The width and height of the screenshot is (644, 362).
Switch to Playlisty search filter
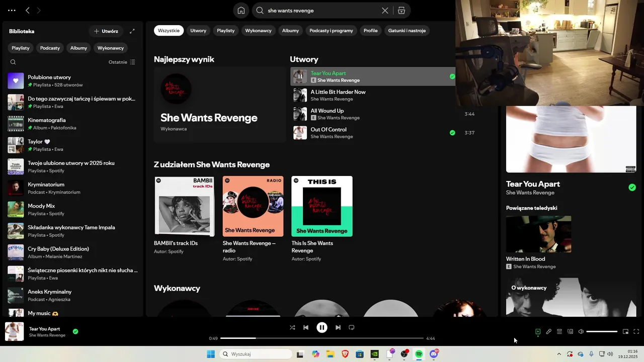click(226, 31)
